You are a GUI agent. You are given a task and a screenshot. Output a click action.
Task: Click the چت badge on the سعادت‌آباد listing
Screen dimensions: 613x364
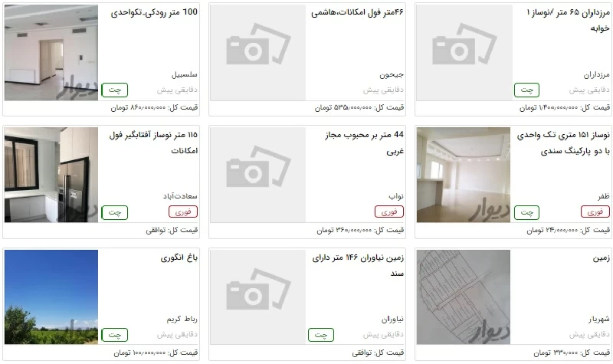pyautogui.click(x=114, y=212)
